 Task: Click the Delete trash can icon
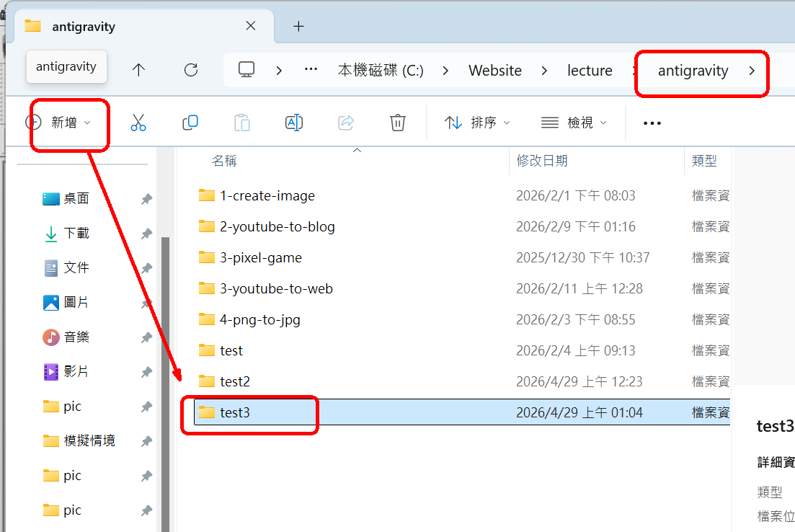[398, 123]
